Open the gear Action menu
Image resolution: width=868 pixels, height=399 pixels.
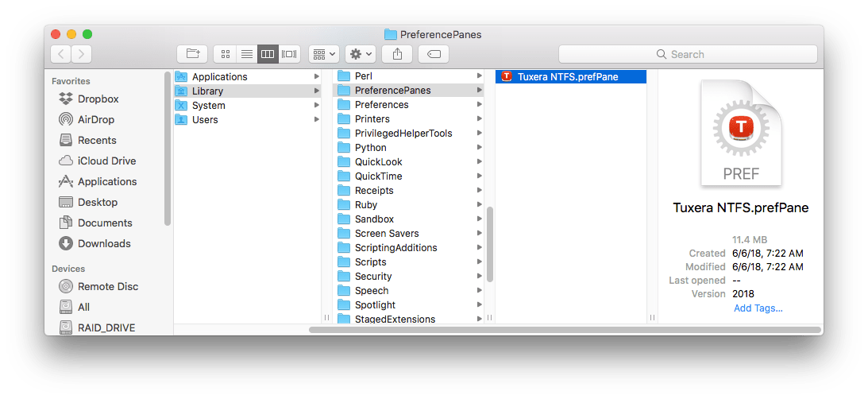pyautogui.click(x=361, y=54)
